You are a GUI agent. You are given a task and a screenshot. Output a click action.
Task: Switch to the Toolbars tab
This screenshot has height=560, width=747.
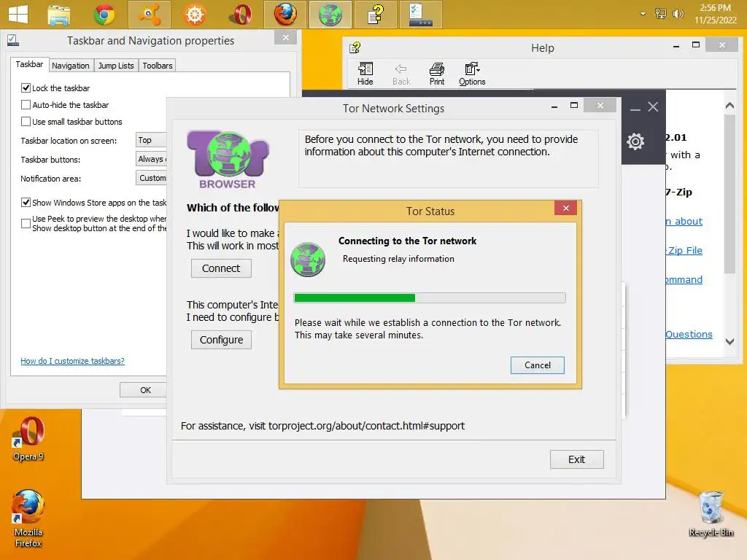coord(158,66)
